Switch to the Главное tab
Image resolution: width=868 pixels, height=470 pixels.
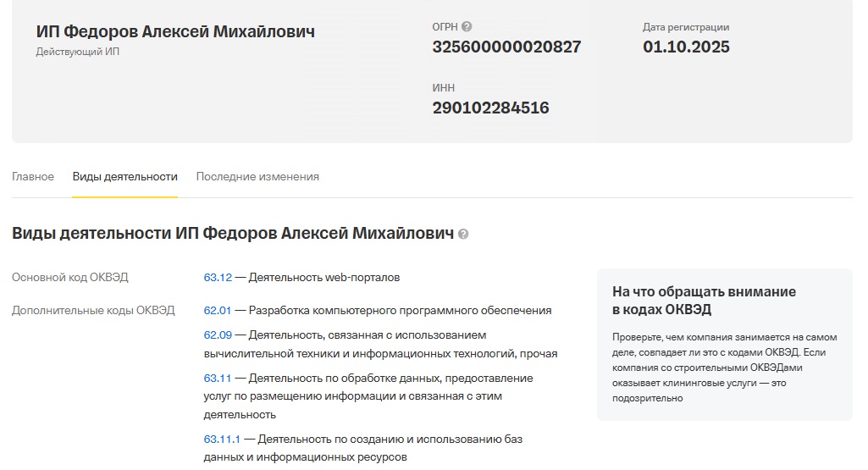(x=33, y=177)
